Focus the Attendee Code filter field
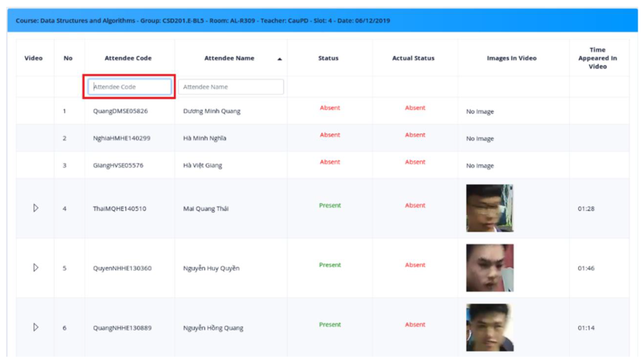The width and height of the screenshot is (644, 364). [129, 87]
